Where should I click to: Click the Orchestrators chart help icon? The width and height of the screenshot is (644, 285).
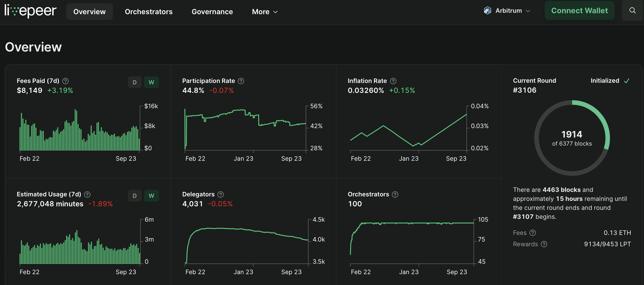(x=395, y=194)
